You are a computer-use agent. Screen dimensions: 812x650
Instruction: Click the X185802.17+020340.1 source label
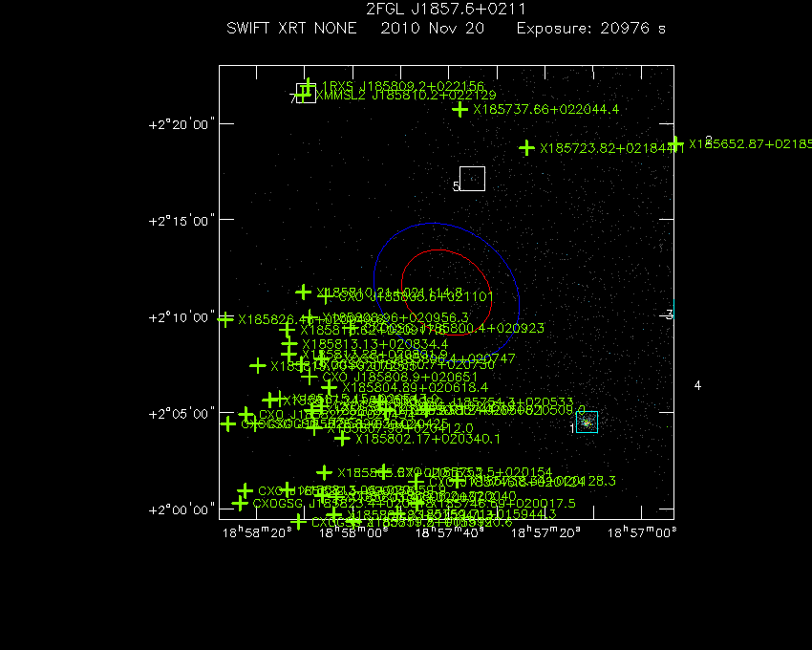[428, 439]
